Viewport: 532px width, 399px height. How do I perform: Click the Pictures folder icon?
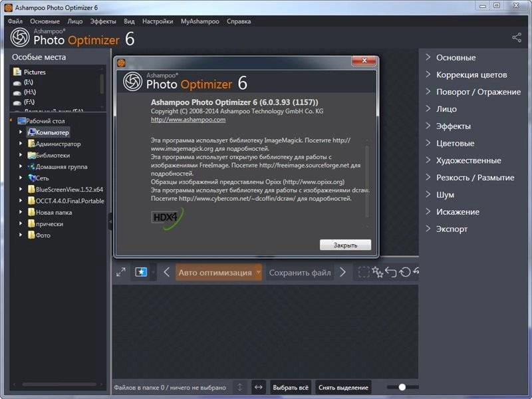(17, 72)
